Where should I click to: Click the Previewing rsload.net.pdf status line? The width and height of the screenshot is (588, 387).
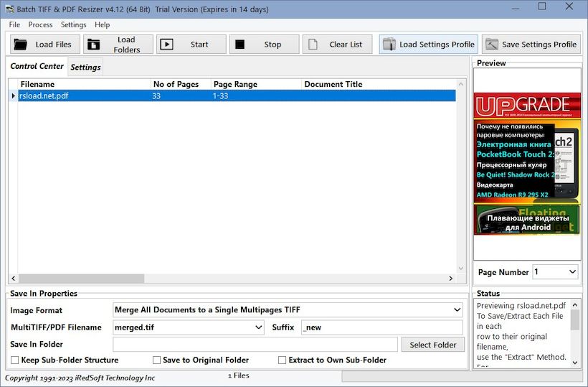coord(521,306)
